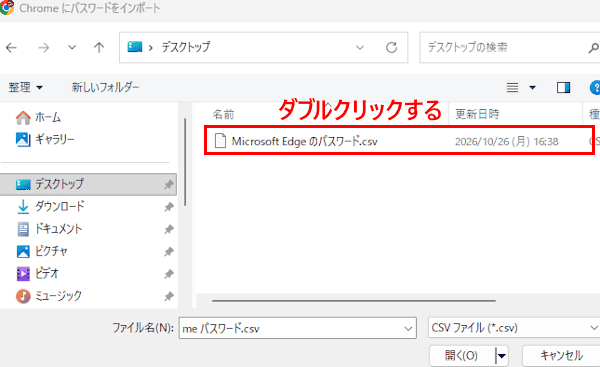Open ダウンロード in the navigation pane
The image size is (600, 367).
click(x=51, y=207)
